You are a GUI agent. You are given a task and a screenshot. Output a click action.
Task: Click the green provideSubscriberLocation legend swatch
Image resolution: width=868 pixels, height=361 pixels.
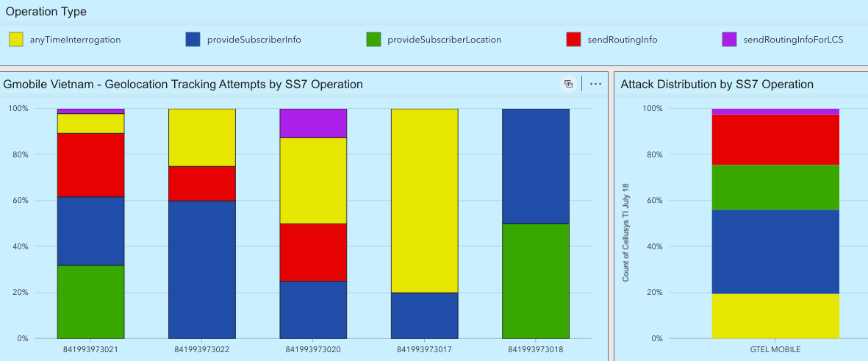point(373,40)
